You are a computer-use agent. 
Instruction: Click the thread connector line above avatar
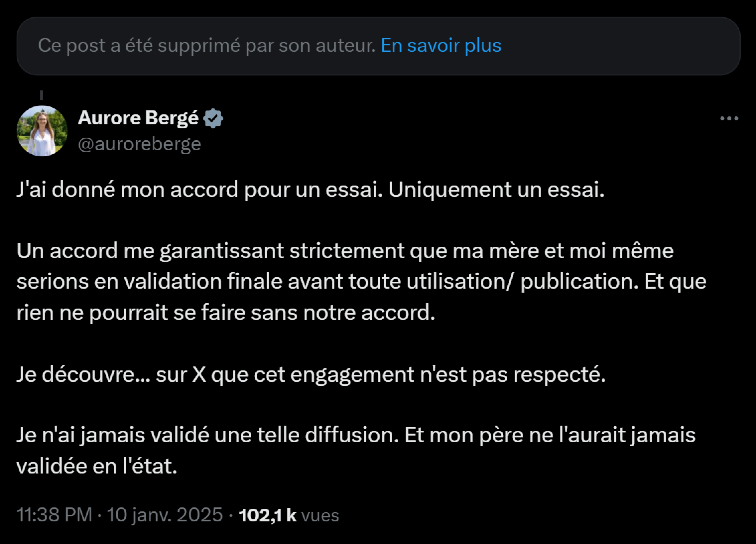42,95
